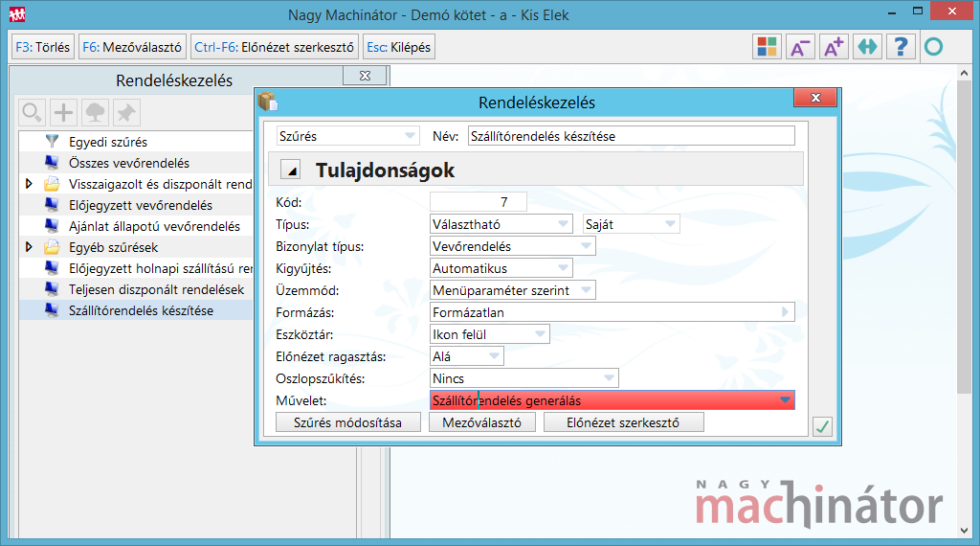Image resolution: width=980 pixels, height=546 pixels.
Task: Click monitor icon beside Teljesen diszponált rendelések
Action: [52, 289]
